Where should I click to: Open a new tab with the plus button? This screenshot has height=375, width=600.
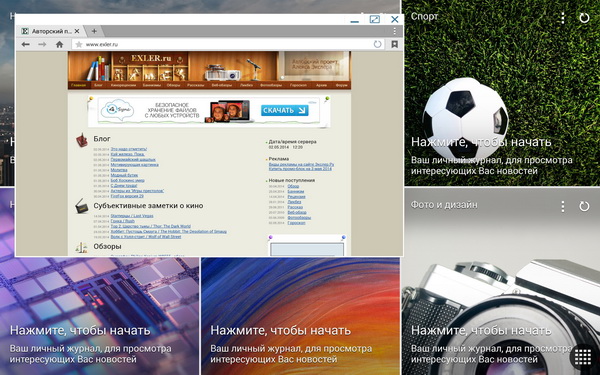pyautogui.click(x=94, y=31)
